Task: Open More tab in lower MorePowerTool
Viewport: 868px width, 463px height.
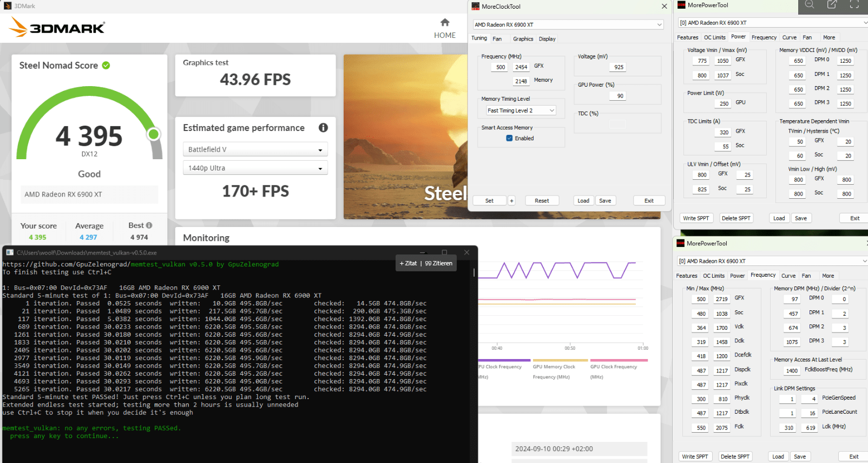Action: (x=828, y=276)
